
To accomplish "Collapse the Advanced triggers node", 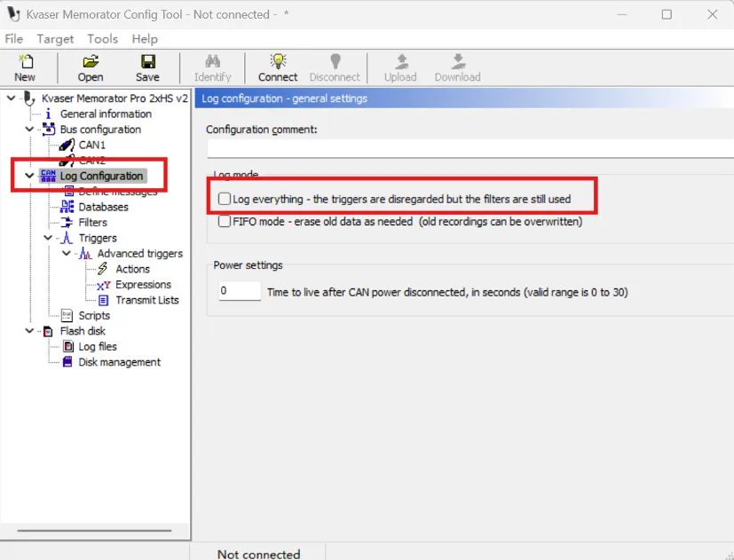I will click(x=67, y=253).
